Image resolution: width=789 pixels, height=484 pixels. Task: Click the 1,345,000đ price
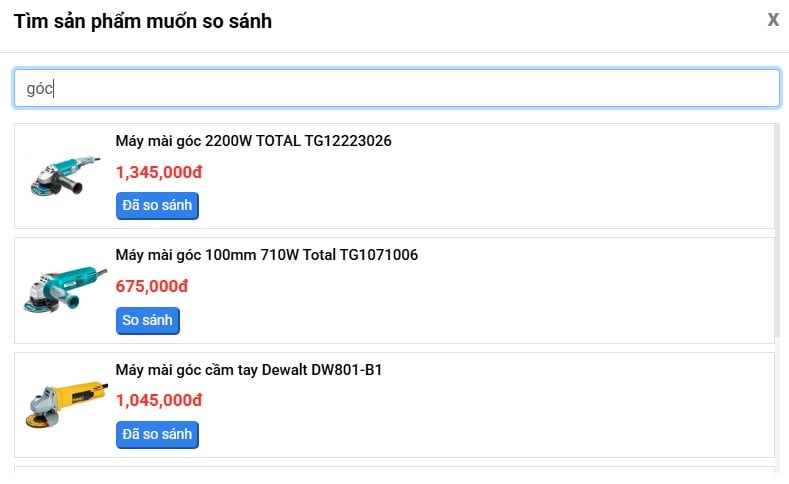pos(159,172)
